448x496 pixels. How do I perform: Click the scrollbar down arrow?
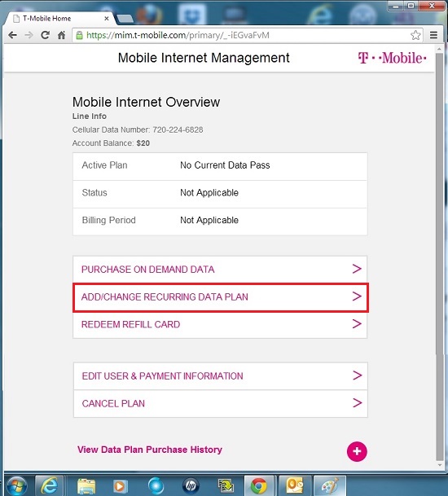pyautogui.click(x=440, y=465)
